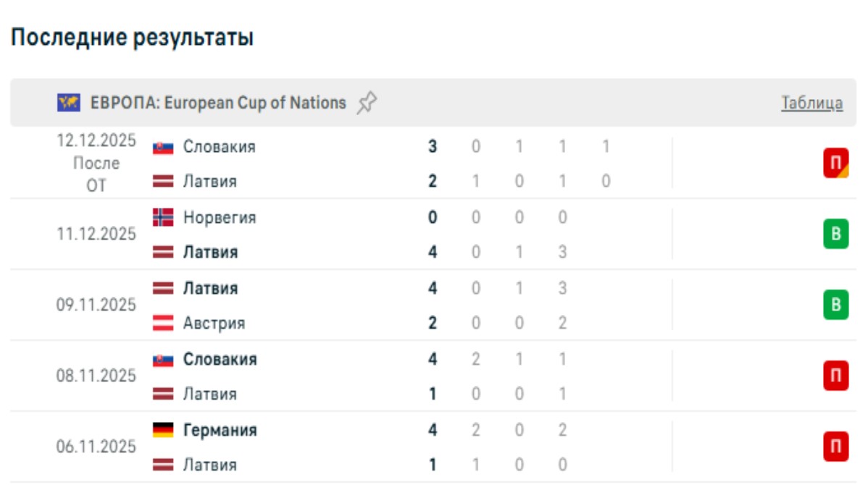Open the Таблица standings link

pos(811,103)
